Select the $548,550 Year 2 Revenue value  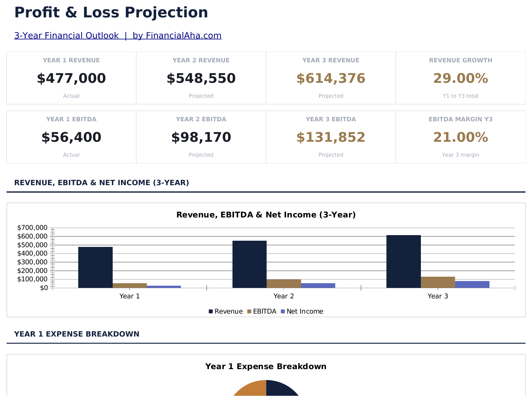201,78
